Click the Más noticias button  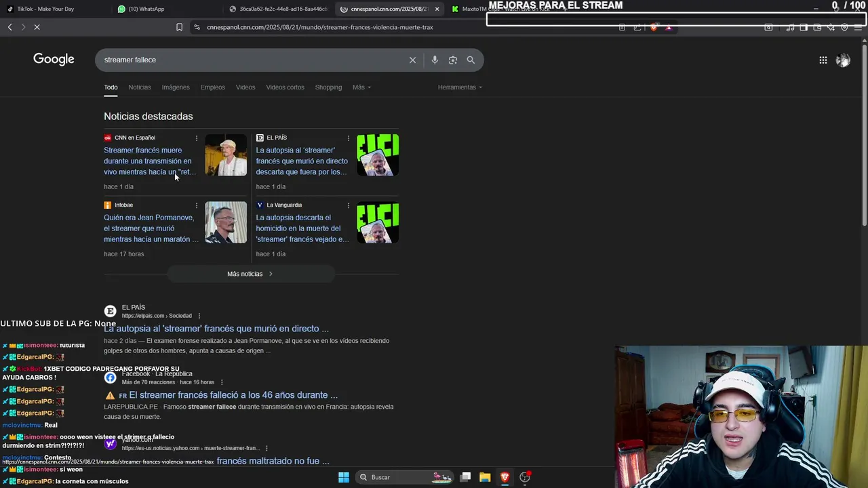pyautogui.click(x=250, y=274)
